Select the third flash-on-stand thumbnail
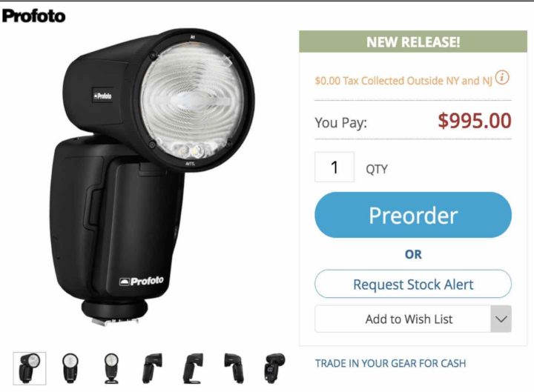Viewport: 534px width, 392px height. (111, 368)
